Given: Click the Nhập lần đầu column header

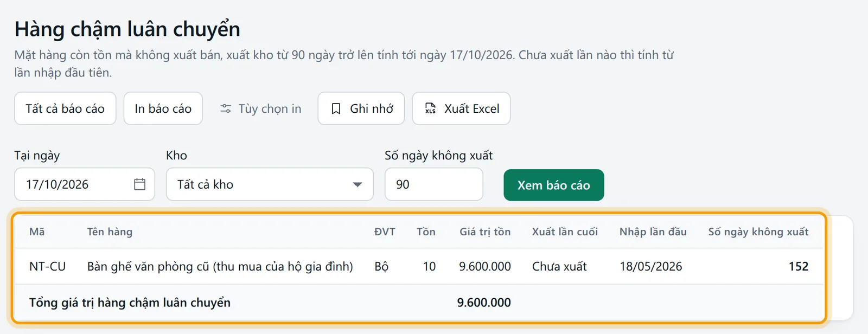Looking at the screenshot, I should coord(653,232).
